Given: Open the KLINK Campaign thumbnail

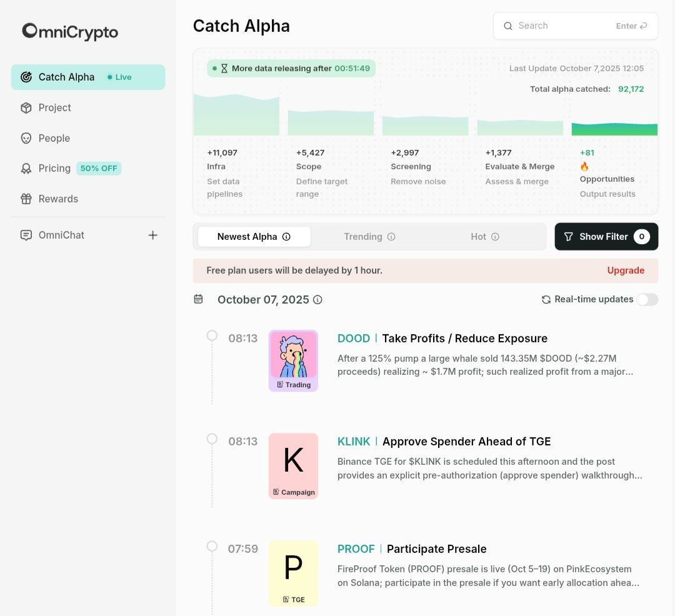Looking at the screenshot, I should coord(293,466).
